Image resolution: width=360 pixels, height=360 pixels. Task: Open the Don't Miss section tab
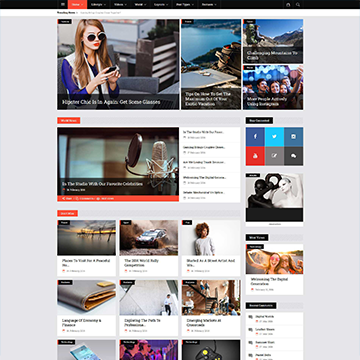coord(68,213)
